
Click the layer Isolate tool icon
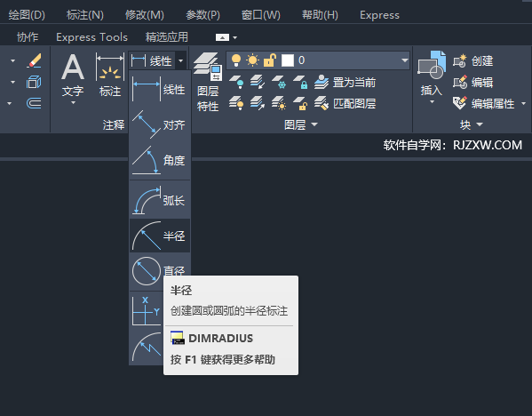pos(258,82)
